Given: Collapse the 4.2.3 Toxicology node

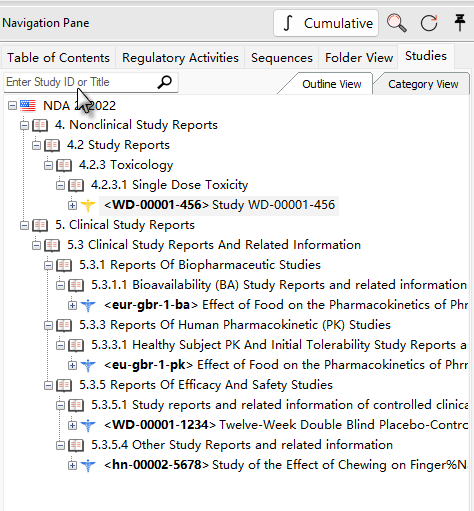Looking at the screenshot, I should [x=48, y=166].
